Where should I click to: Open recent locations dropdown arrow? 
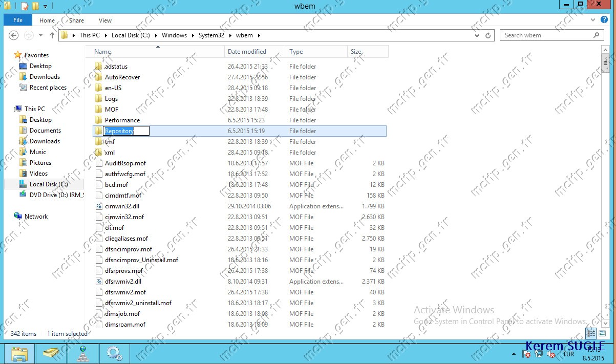point(41,35)
